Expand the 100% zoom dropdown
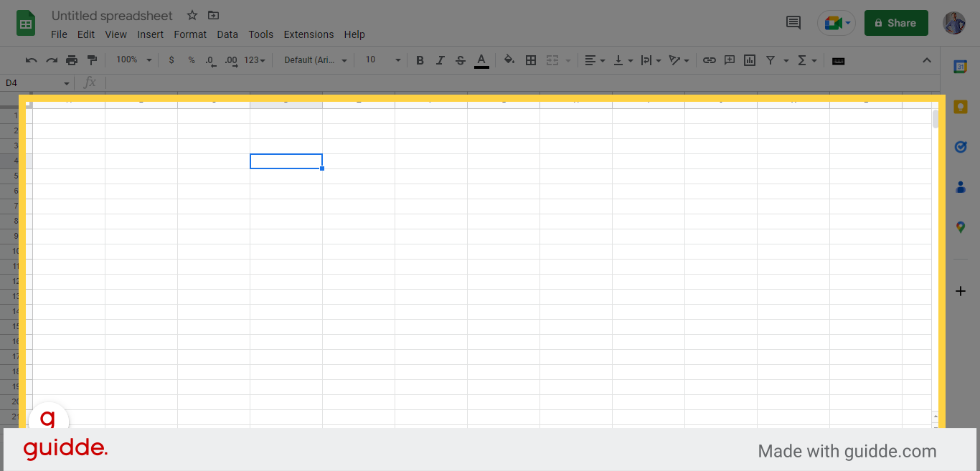Screen dimensions: 980x471 [x=133, y=60]
